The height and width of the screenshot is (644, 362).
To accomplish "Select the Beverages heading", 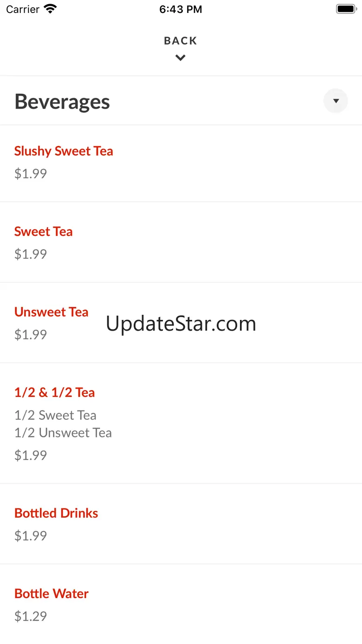I will (x=62, y=101).
